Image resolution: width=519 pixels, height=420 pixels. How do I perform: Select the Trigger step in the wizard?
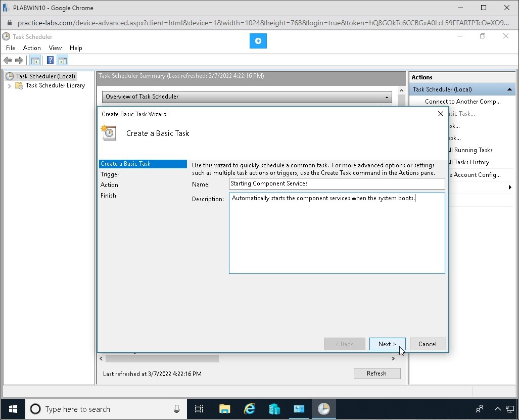(x=110, y=174)
